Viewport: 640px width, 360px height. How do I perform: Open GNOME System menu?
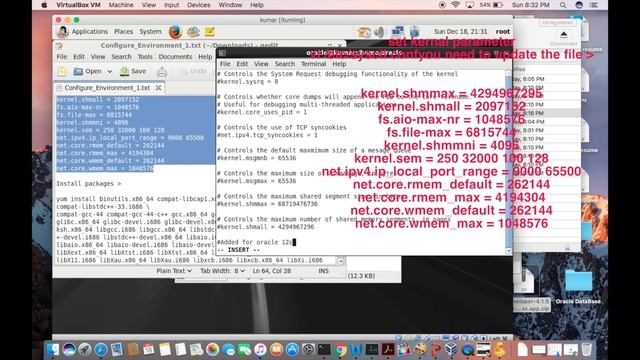point(150,31)
